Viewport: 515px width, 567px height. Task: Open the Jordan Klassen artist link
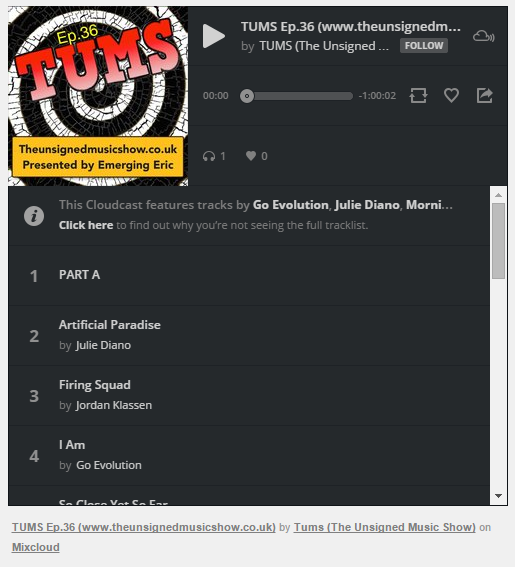114,405
